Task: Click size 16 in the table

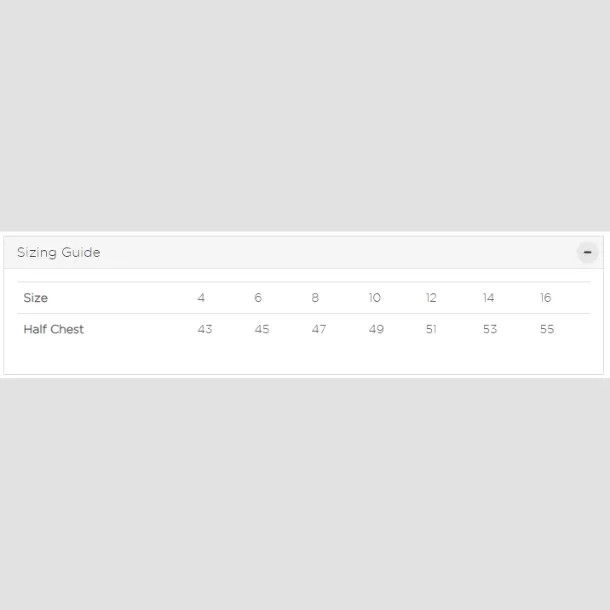Action: 545,298
